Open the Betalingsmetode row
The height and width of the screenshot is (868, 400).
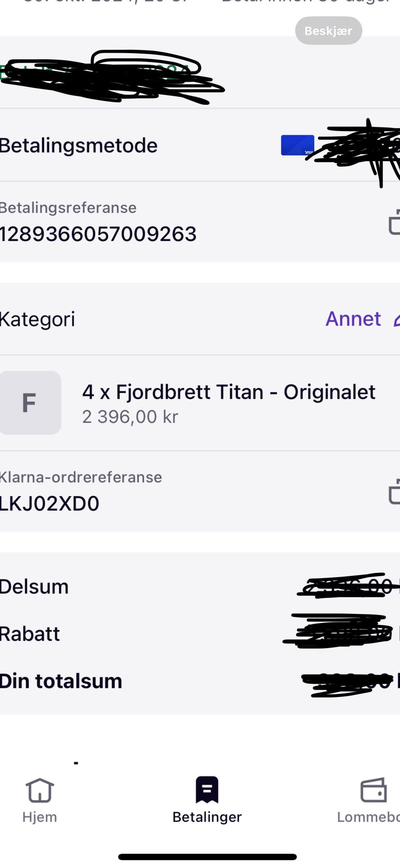tap(200, 145)
